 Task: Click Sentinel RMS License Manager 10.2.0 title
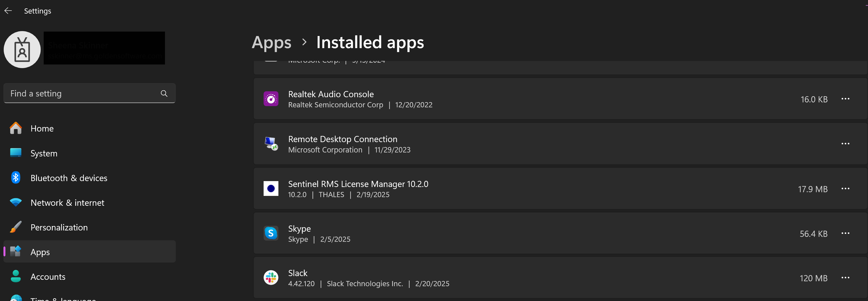[x=358, y=184]
